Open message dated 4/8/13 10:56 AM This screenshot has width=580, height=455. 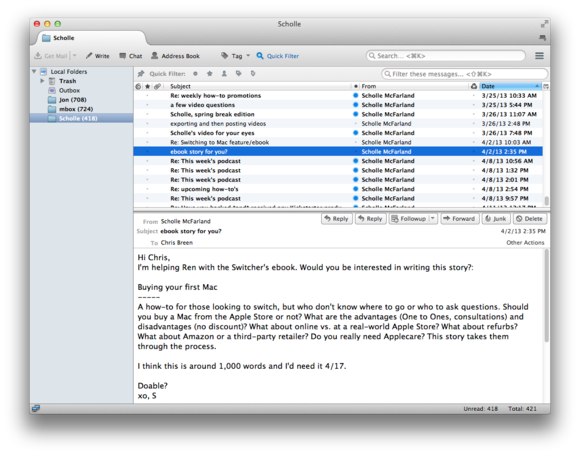[338, 161]
